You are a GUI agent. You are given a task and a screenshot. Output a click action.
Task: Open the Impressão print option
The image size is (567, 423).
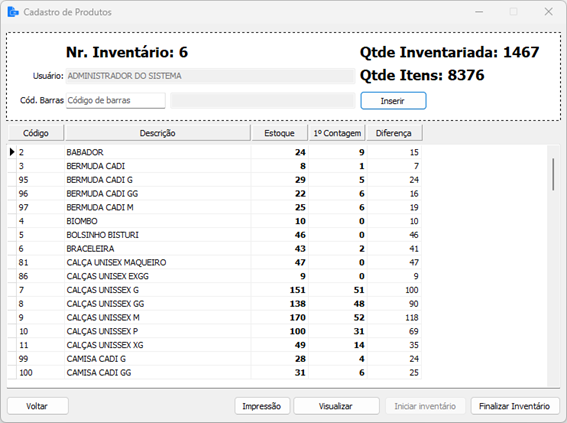click(262, 406)
